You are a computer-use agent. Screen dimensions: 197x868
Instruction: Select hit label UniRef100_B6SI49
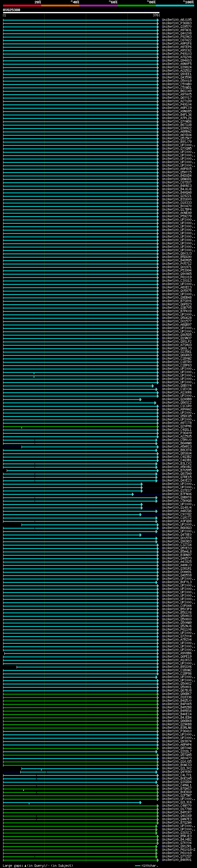[177, 91]
